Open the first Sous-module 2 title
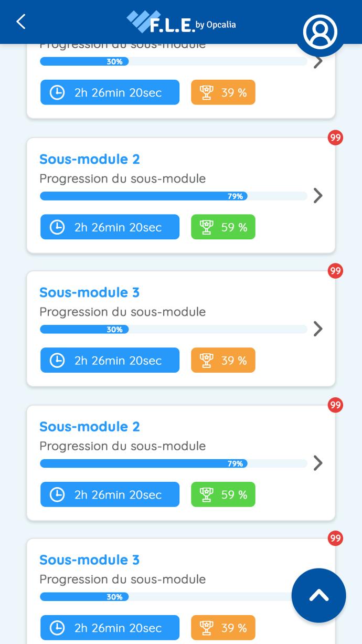Image resolution: width=362 pixels, height=644 pixels. click(x=90, y=159)
